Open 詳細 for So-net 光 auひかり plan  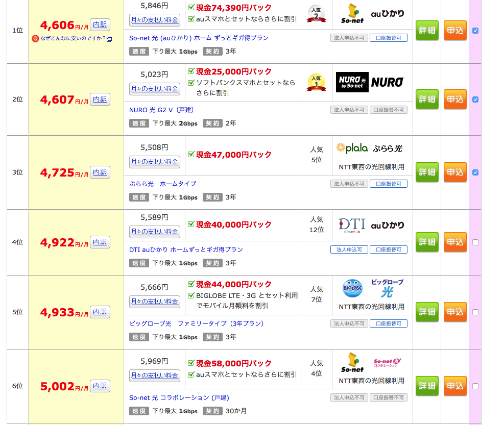click(427, 31)
